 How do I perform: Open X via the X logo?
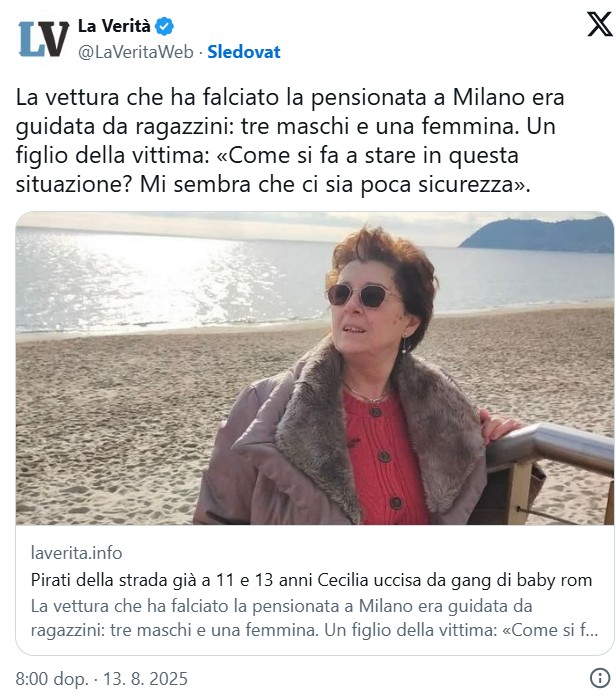point(599,24)
